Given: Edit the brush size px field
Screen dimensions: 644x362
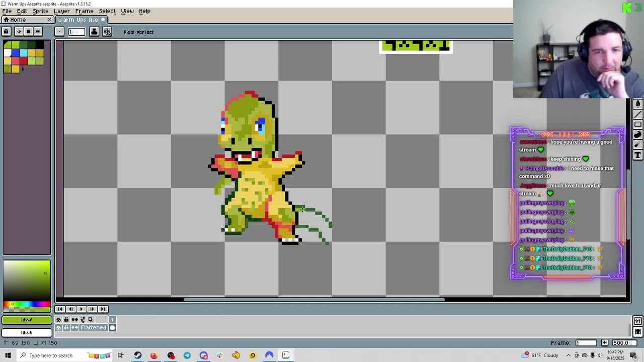Looking at the screenshot, I should (76, 32).
